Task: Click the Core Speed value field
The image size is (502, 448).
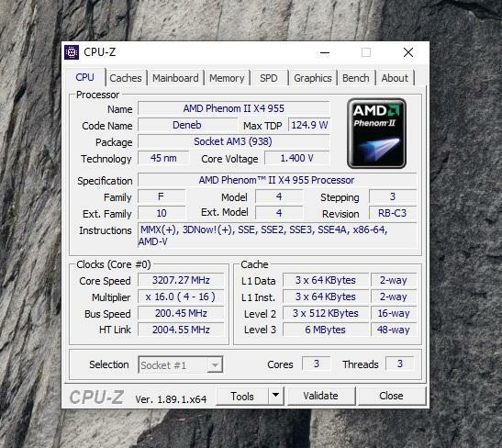Action: tap(181, 280)
